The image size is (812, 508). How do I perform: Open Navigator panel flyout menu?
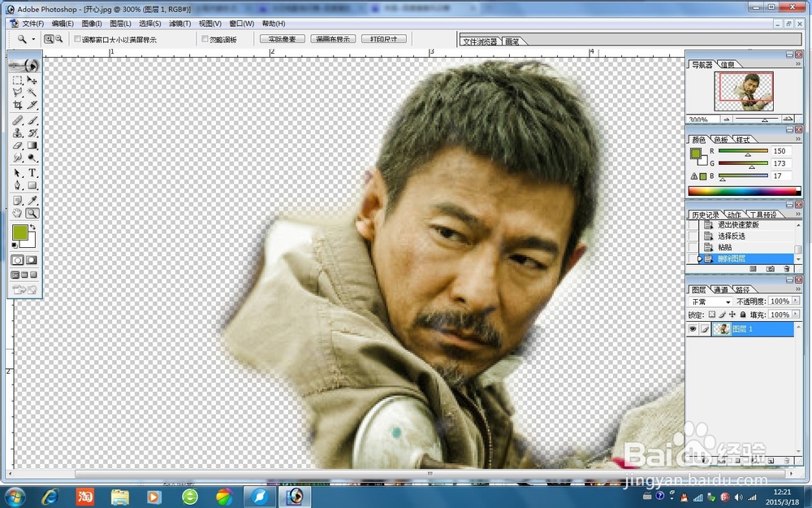click(x=798, y=63)
